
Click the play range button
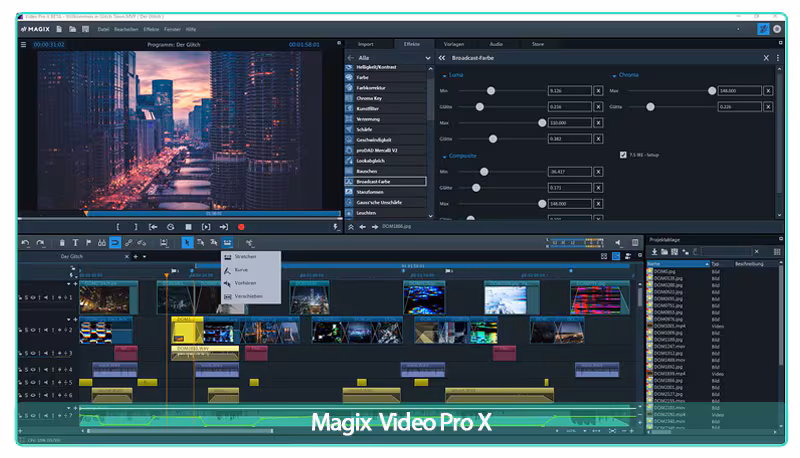point(206,227)
